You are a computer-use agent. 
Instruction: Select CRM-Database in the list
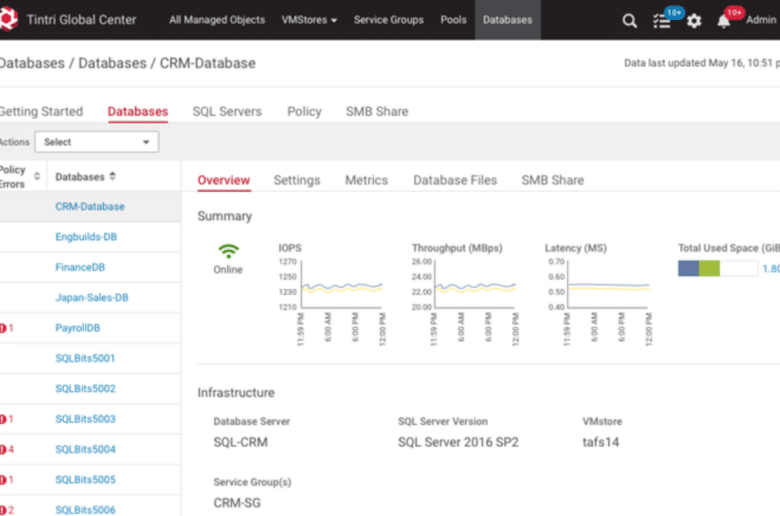point(90,206)
